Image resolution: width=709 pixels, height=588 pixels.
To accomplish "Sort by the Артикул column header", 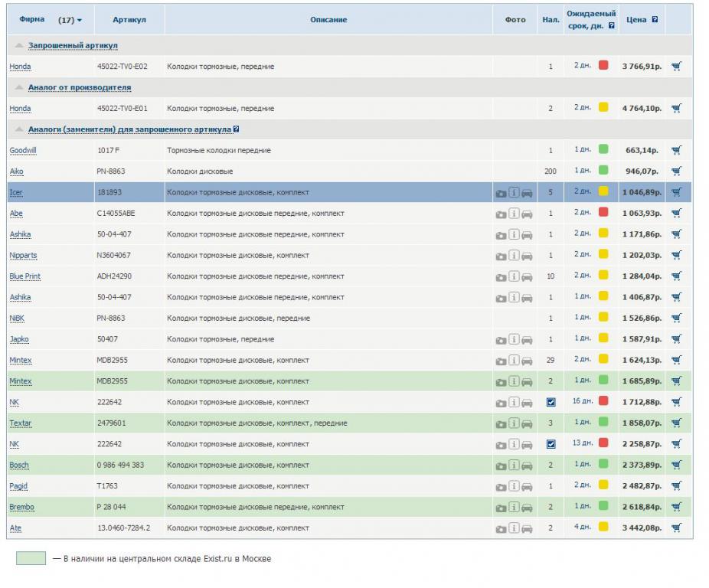I will [x=129, y=20].
